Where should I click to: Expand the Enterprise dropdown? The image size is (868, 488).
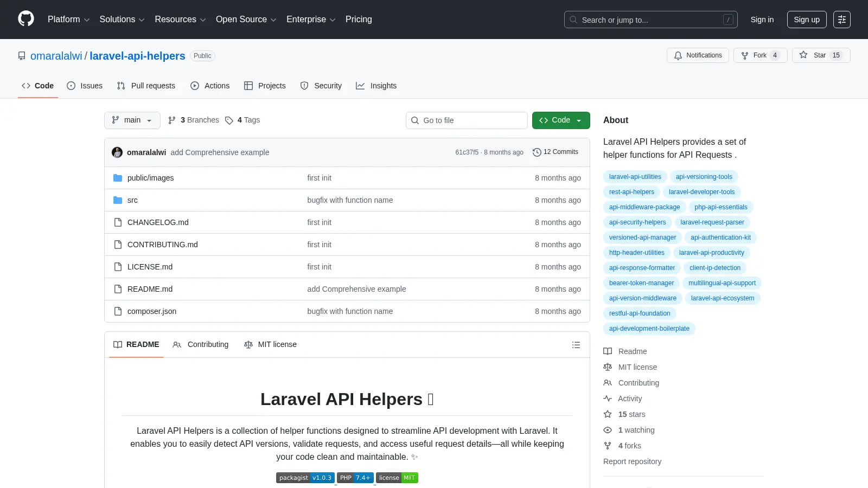click(x=311, y=20)
